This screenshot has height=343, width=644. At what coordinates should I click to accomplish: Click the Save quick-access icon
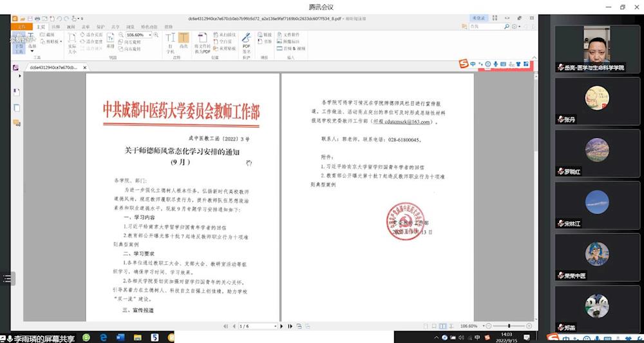[x=30, y=19]
